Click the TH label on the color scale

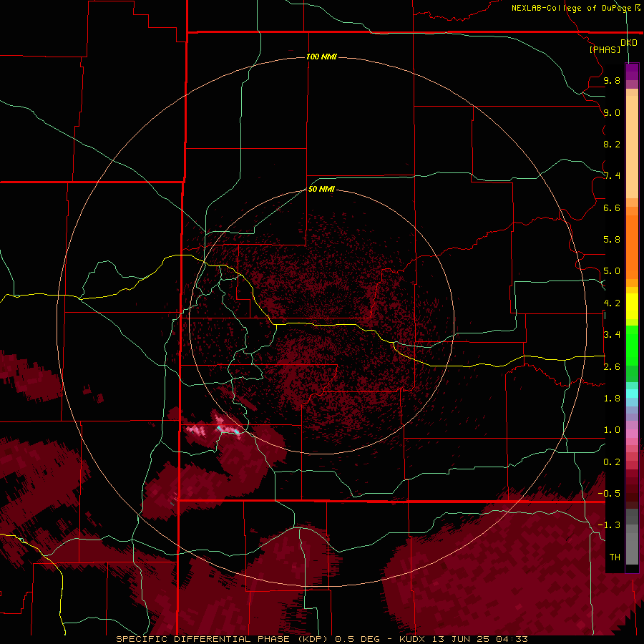click(615, 557)
